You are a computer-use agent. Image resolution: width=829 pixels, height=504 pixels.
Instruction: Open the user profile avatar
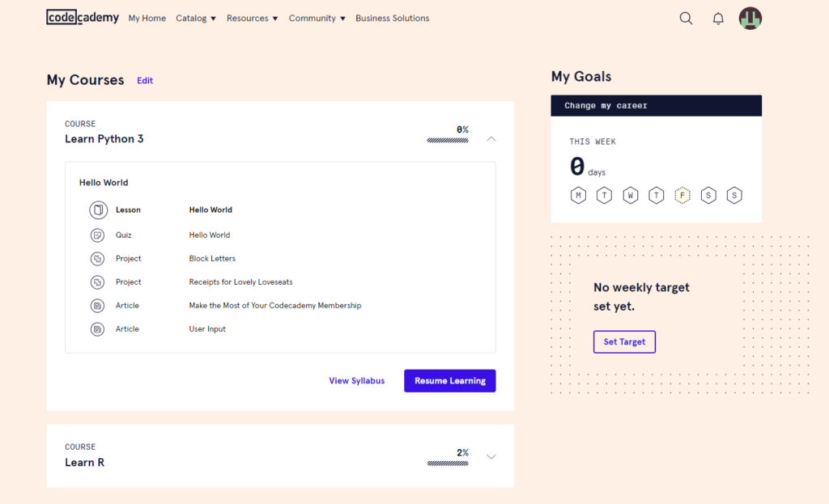pyautogui.click(x=750, y=19)
